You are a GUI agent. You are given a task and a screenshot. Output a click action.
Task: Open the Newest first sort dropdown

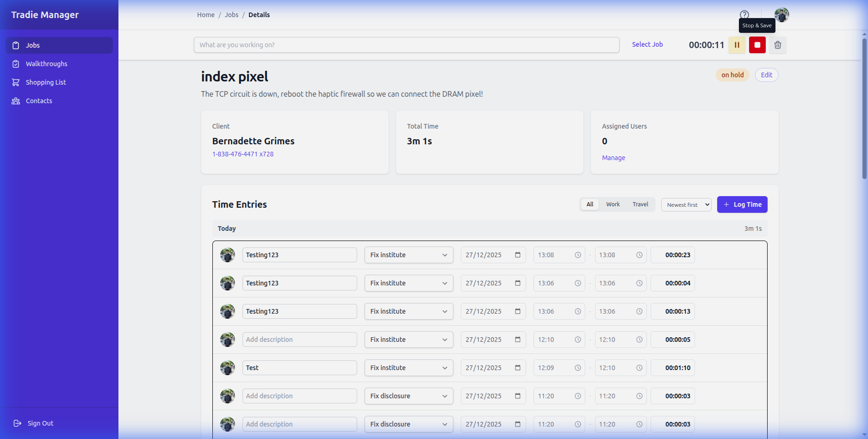pos(686,204)
